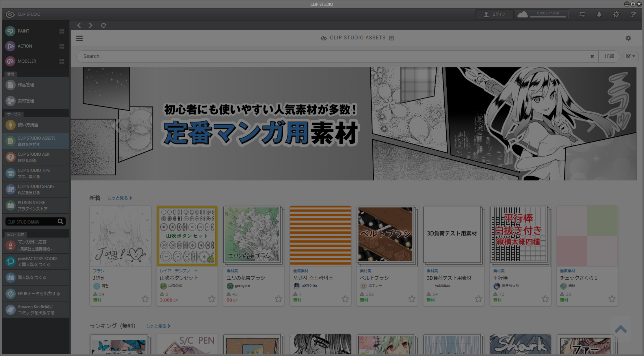Go back with the left arrow
Screen dimensions: 644x356
tap(79, 25)
